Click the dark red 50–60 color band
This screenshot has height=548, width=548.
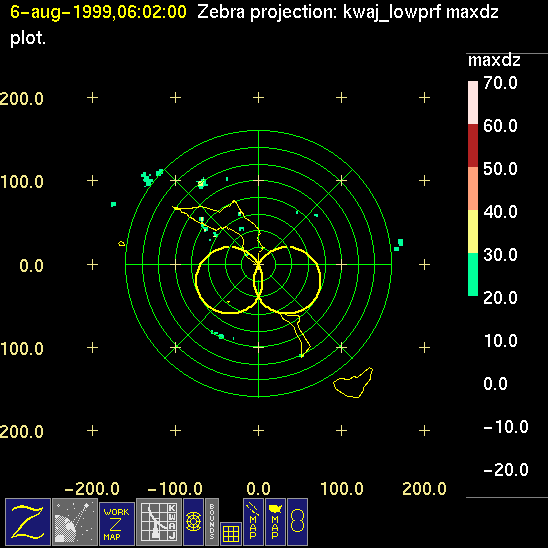(473, 145)
